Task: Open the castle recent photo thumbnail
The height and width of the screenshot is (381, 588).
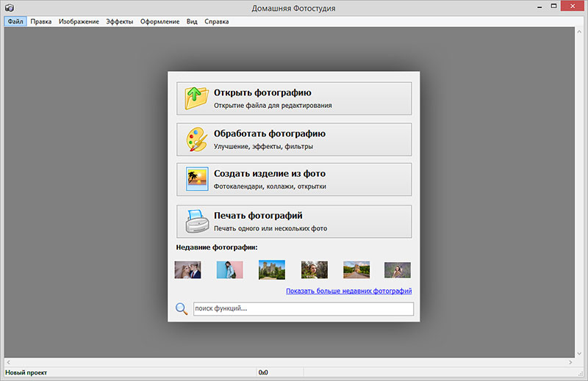Action: point(272,269)
